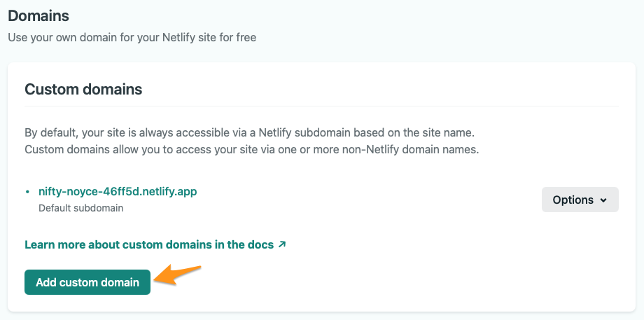This screenshot has width=644, height=320.
Task: Click the external-link arrow icon after docs
Action: pos(281,244)
